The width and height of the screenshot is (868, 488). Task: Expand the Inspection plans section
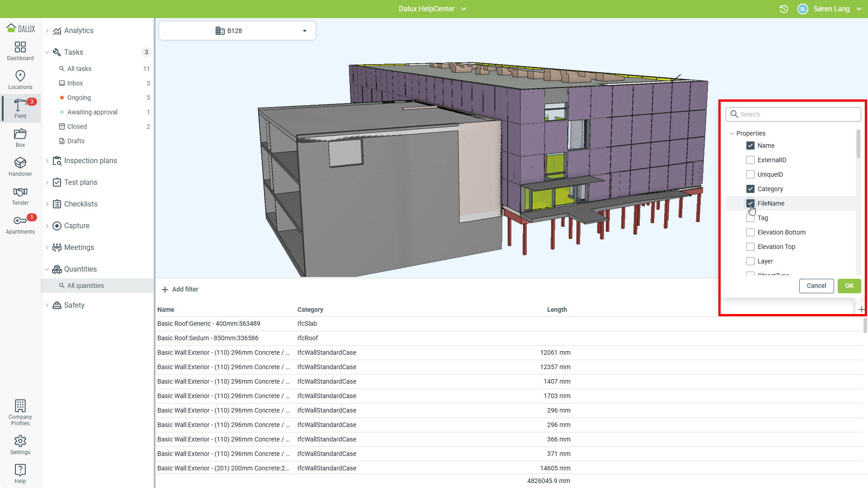(x=90, y=161)
